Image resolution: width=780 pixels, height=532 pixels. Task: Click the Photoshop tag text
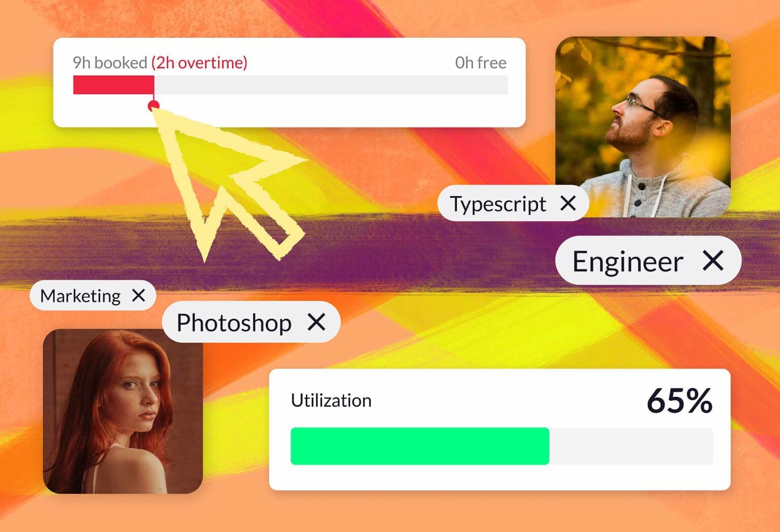[234, 323]
